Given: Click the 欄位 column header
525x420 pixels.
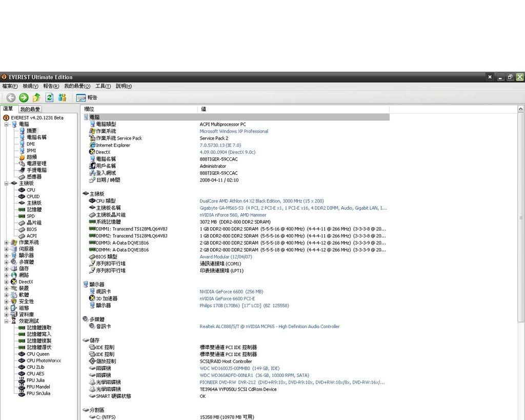Looking at the screenshot, I should coord(139,109).
